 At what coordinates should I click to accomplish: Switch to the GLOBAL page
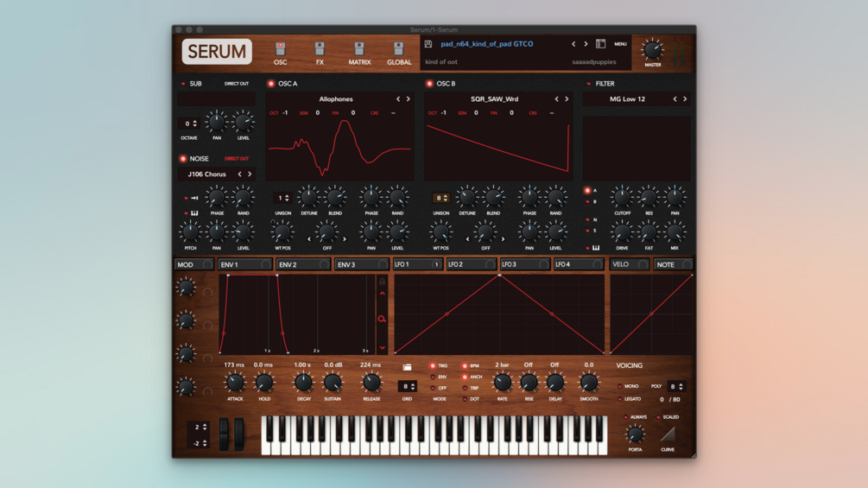(398, 54)
